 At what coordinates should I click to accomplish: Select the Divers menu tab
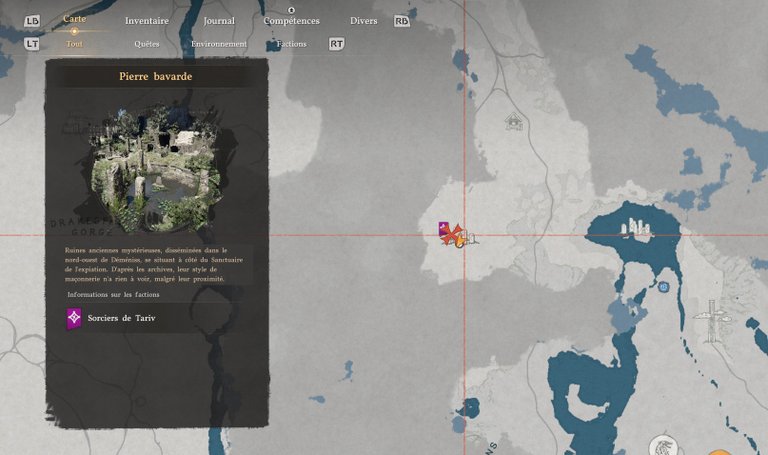[363, 21]
